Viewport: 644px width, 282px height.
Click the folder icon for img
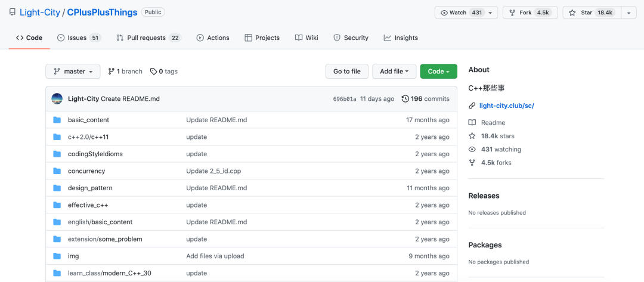(x=57, y=256)
